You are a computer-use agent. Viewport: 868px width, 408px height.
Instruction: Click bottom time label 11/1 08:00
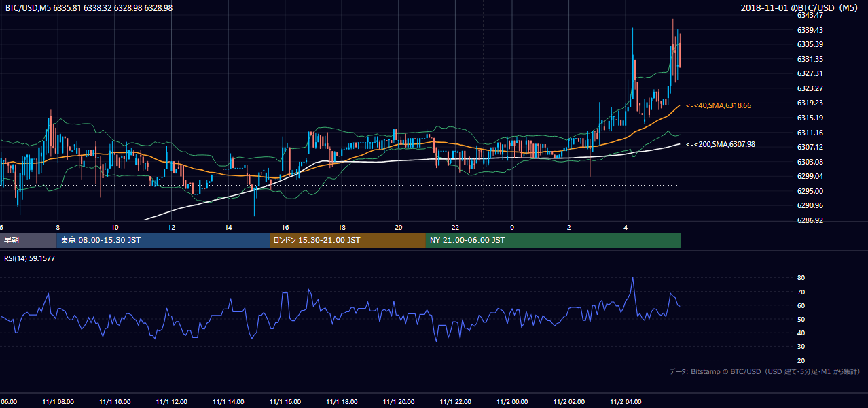pyautogui.click(x=58, y=401)
